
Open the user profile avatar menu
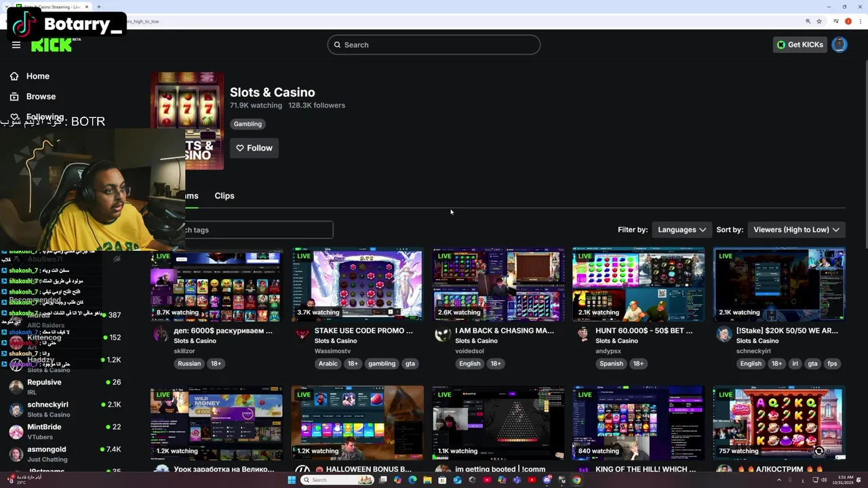[840, 45]
